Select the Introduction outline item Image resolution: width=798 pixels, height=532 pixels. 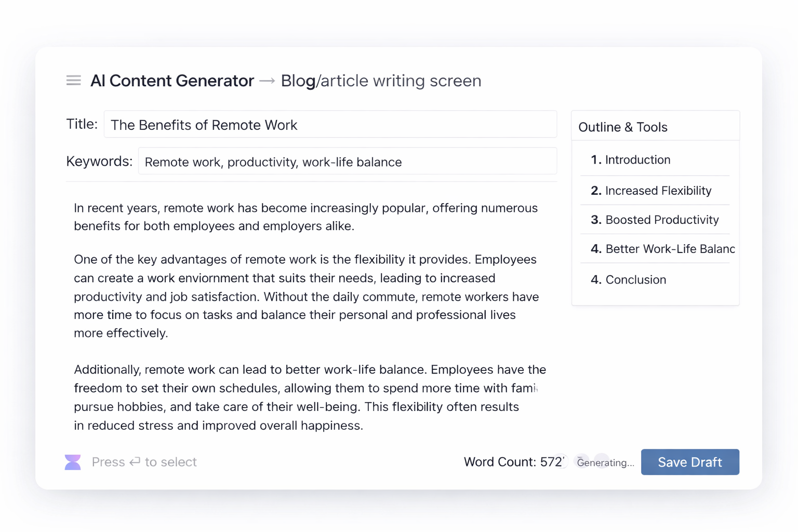pos(637,160)
